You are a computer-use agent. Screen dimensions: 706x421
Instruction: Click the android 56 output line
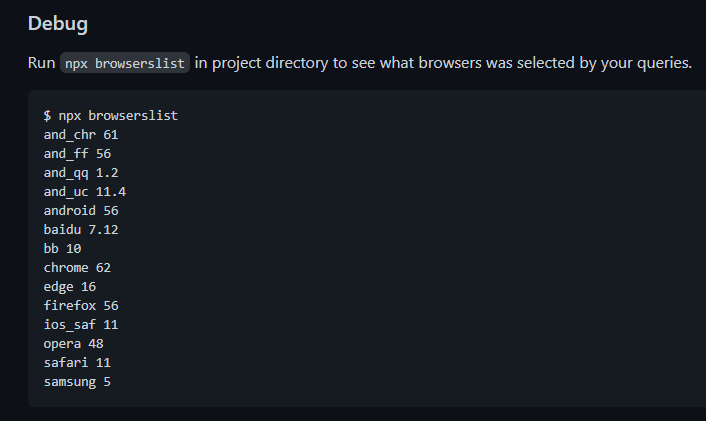[x=81, y=210]
